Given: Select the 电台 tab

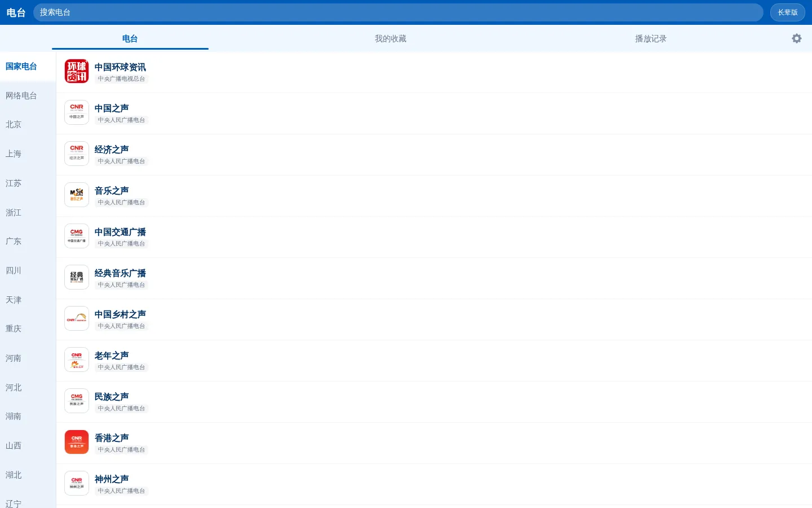Looking at the screenshot, I should pyautogui.click(x=130, y=38).
